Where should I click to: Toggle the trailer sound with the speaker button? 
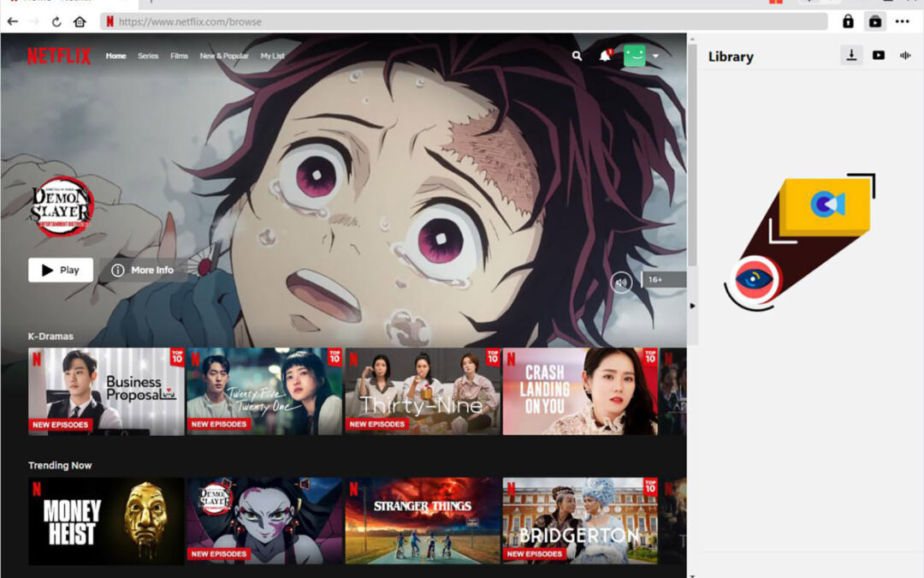(621, 282)
